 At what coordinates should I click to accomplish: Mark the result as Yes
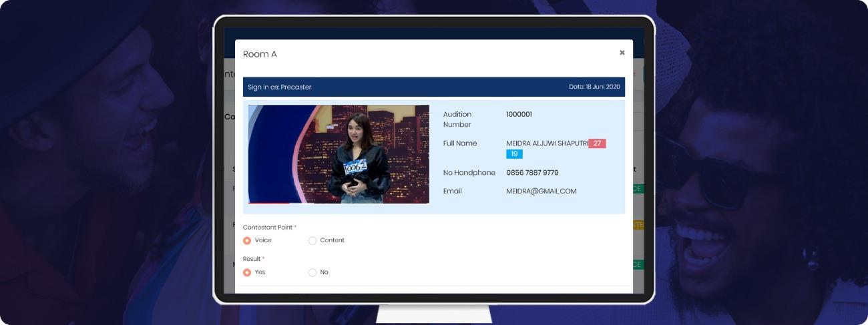coord(247,272)
